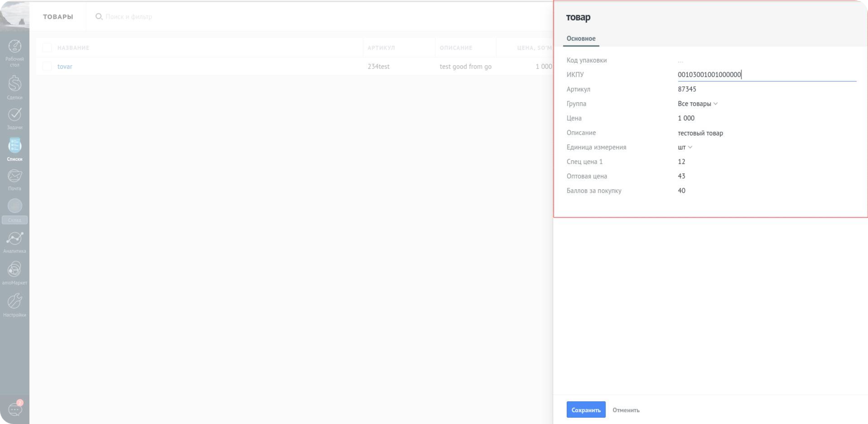Open the Почта mail icon

tap(14, 177)
